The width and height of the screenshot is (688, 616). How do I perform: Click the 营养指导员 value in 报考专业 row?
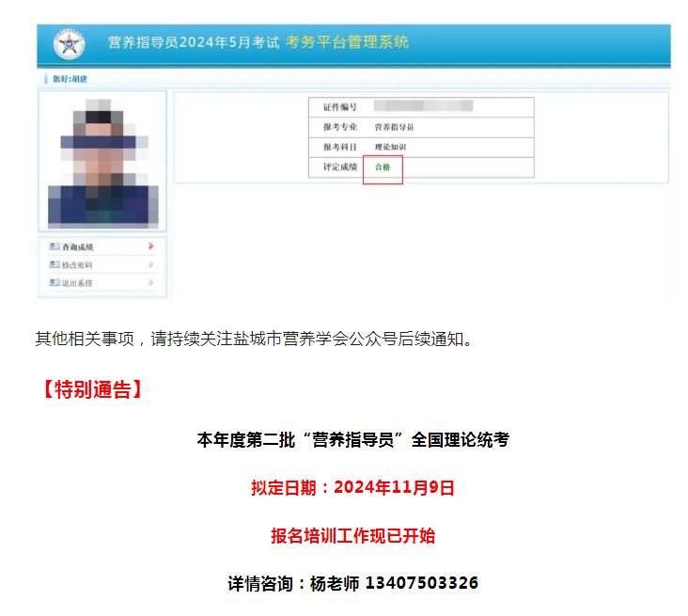[394, 127]
